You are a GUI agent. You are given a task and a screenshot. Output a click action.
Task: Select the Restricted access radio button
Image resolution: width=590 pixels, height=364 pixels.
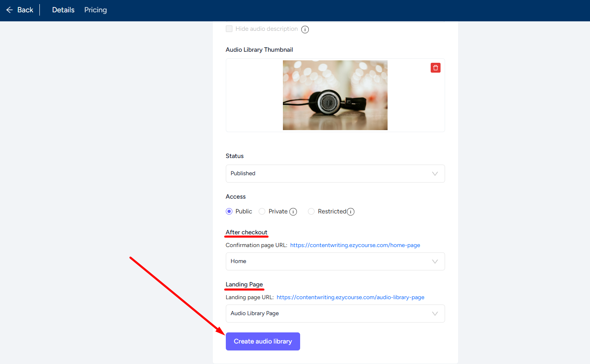click(x=311, y=211)
